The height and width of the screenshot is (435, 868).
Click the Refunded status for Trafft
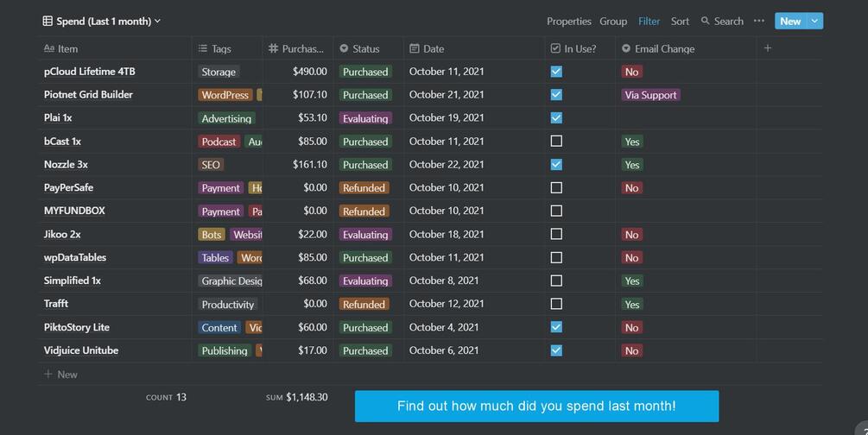[x=364, y=305]
